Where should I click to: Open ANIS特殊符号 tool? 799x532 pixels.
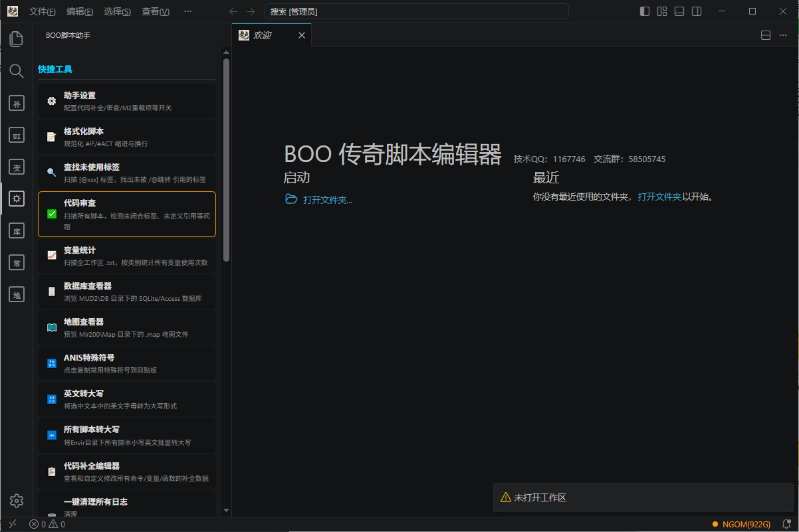127,363
